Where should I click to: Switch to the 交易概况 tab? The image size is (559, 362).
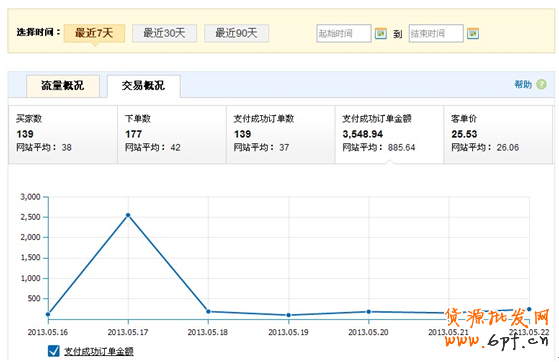pos(143,86)
